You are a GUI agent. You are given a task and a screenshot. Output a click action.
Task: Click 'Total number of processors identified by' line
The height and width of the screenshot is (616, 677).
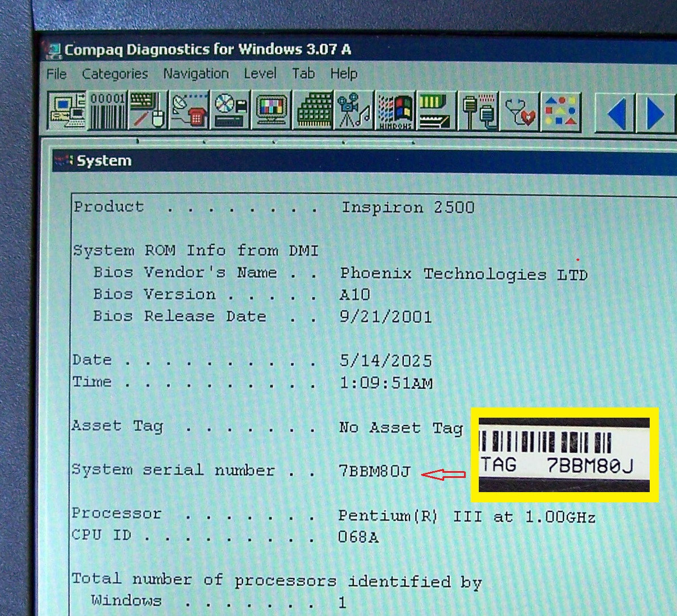277,581
